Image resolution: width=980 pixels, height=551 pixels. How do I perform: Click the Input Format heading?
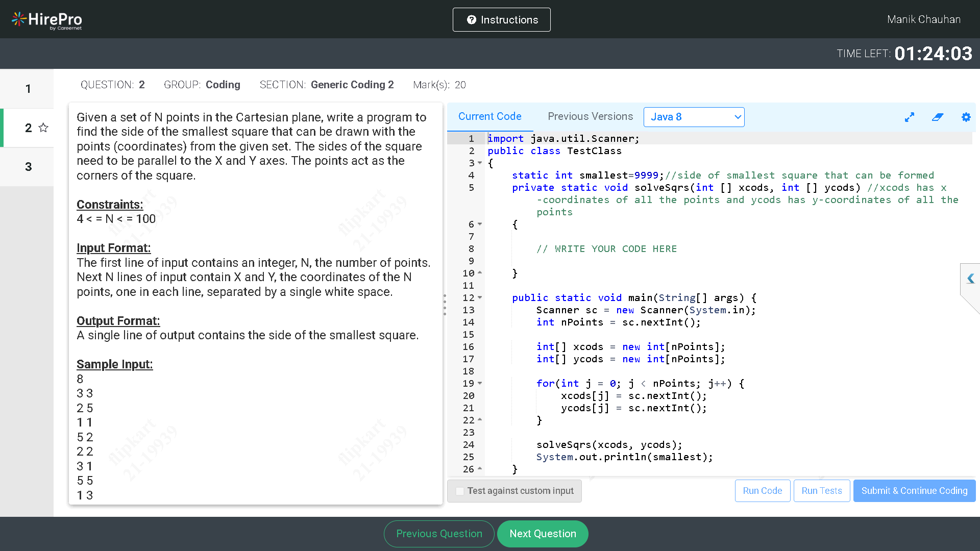[113, 248]
